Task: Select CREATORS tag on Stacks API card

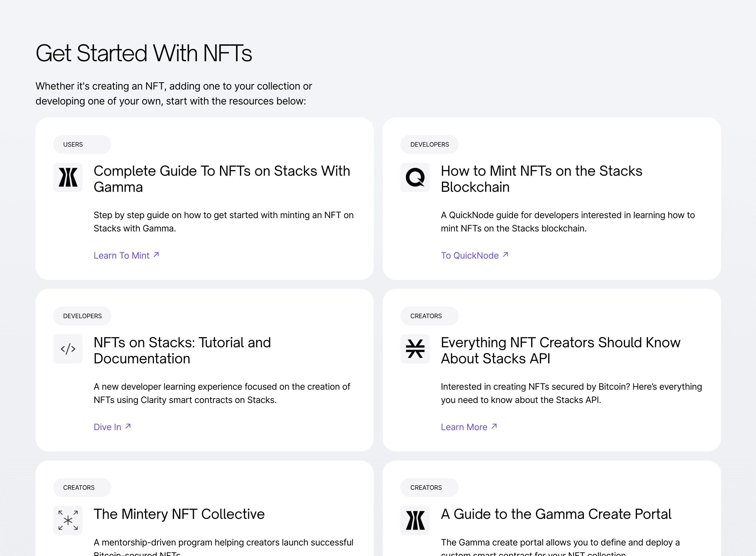Action: [x=429, y=316]
